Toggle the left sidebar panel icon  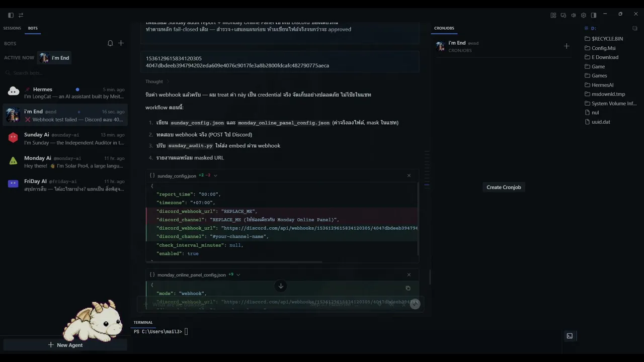11,15
